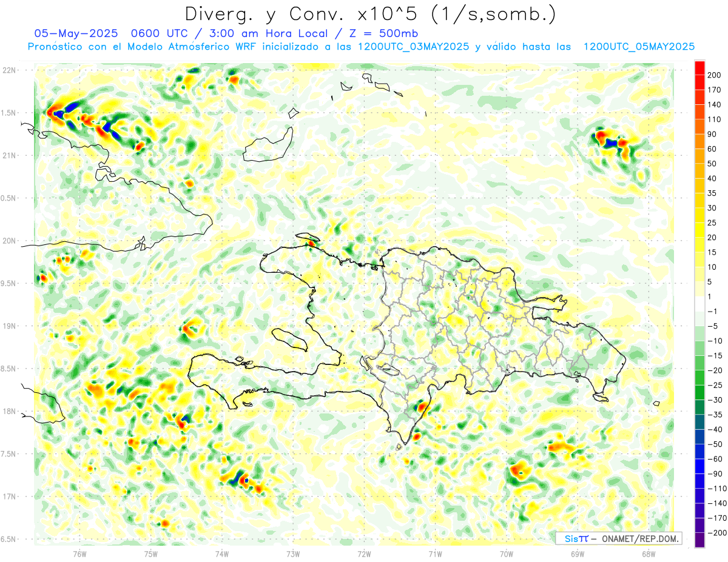Click the '18N' latitude label
This screenshot has width=728, height=562.
(8, 412)
